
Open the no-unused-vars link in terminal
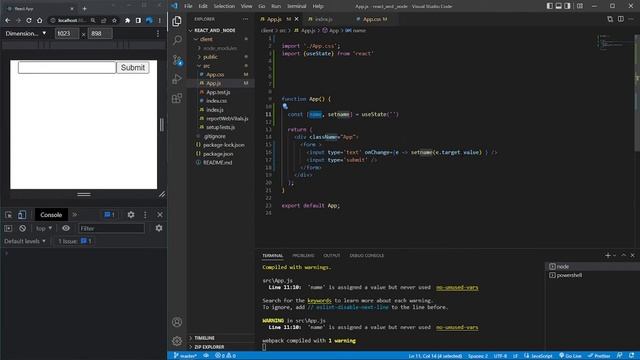pos(457,287)
